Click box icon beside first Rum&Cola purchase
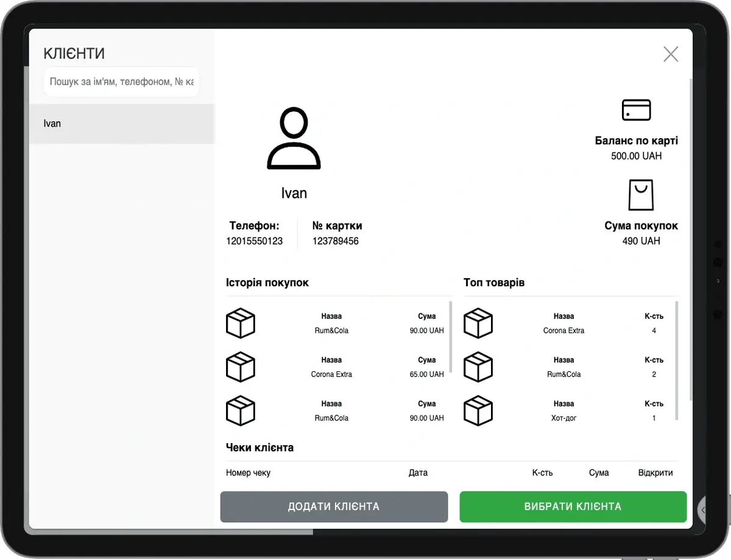731x560 pixels. coord(241,323)
